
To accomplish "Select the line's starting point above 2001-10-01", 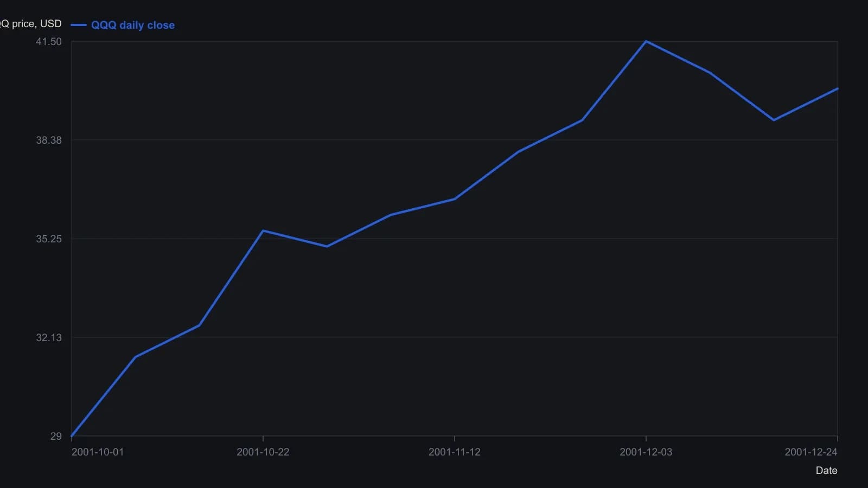I will (72, 436).
